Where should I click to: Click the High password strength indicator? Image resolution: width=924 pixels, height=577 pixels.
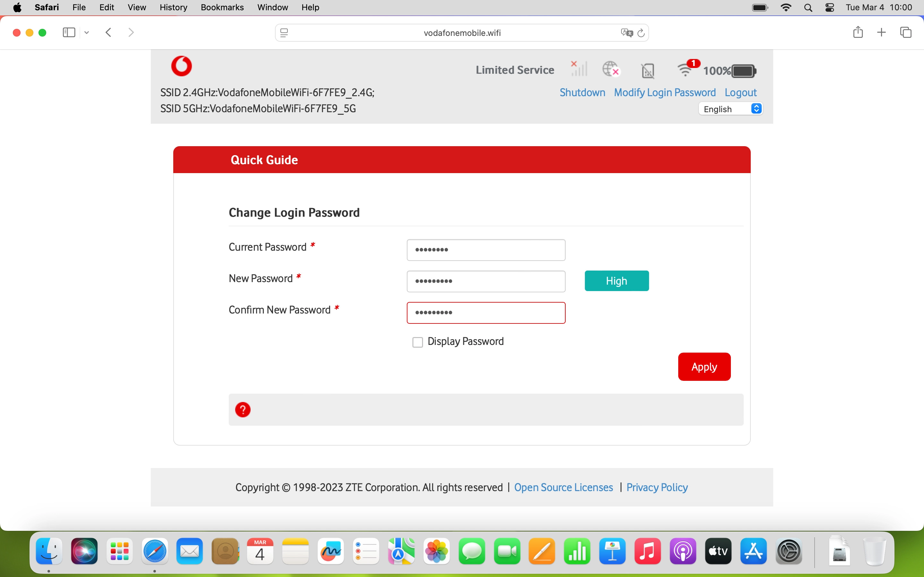click(x=616, y=281)
